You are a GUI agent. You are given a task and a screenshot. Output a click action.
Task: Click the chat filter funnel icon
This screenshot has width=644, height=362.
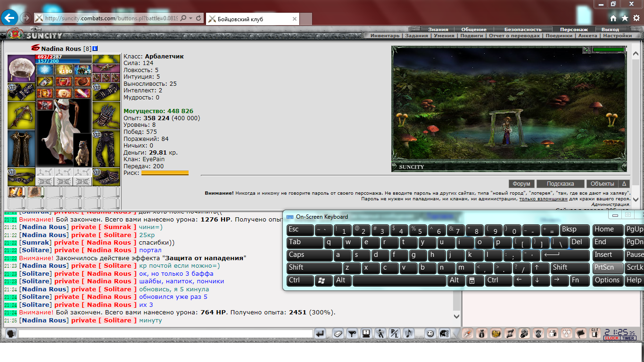[x=352, y=334]
